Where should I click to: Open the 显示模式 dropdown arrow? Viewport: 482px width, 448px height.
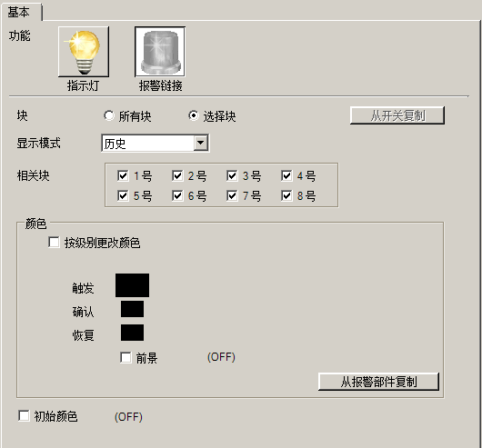[x=200, y=143]
